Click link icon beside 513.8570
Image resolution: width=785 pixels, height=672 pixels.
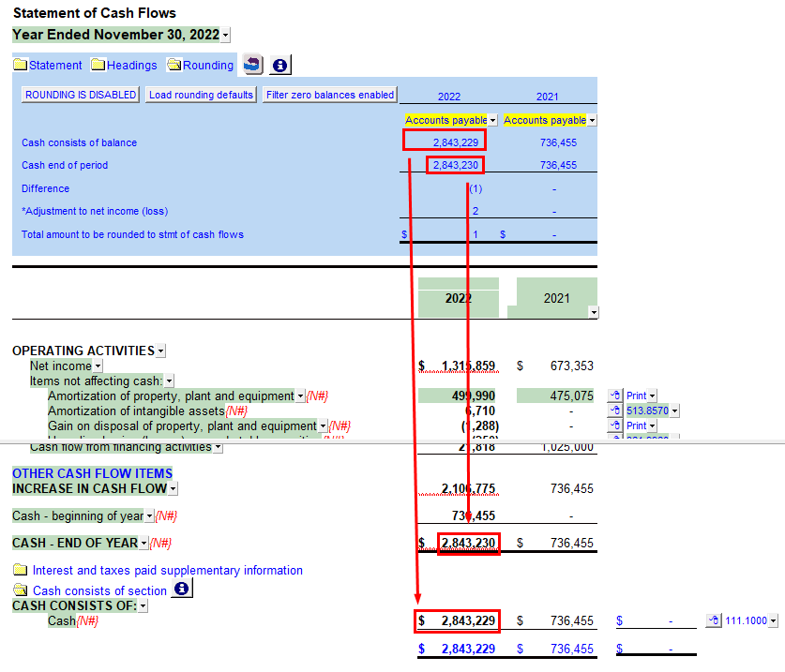pyautogui.click(x=615, y=411)
